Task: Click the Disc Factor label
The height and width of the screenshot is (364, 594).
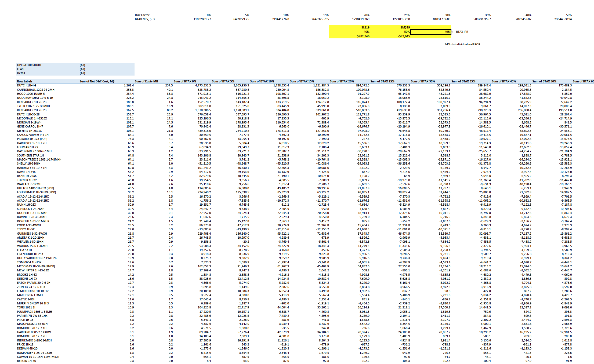Action: [142, 15]
